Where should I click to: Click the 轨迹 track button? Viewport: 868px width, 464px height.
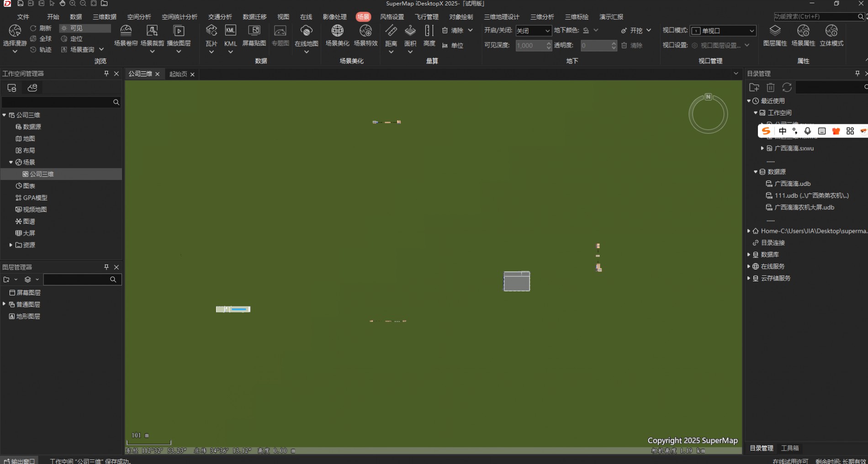41,49
